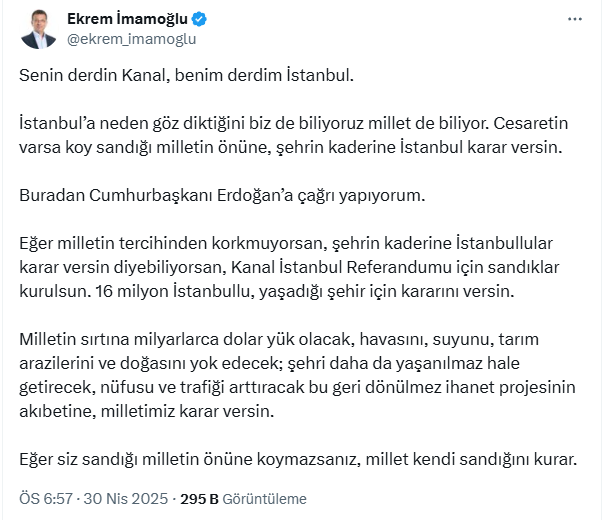Click the blue verified badge icon
The height and width of the screenshot is (520, 603).
tap(199, 19)
